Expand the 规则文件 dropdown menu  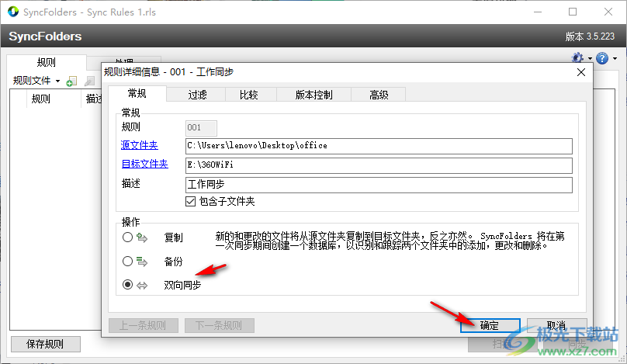[x=36, y=81]
